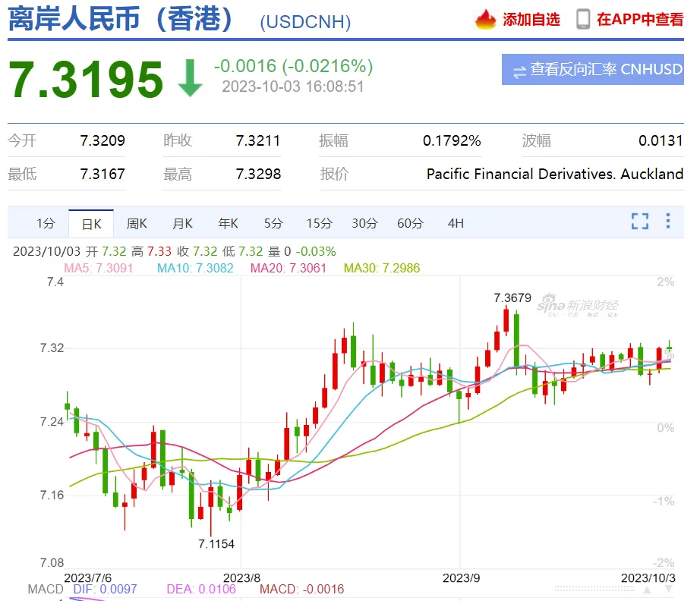Click the 7.3679 peak price marker
This screenshot has height=601, width=700.
click(512, 297)
